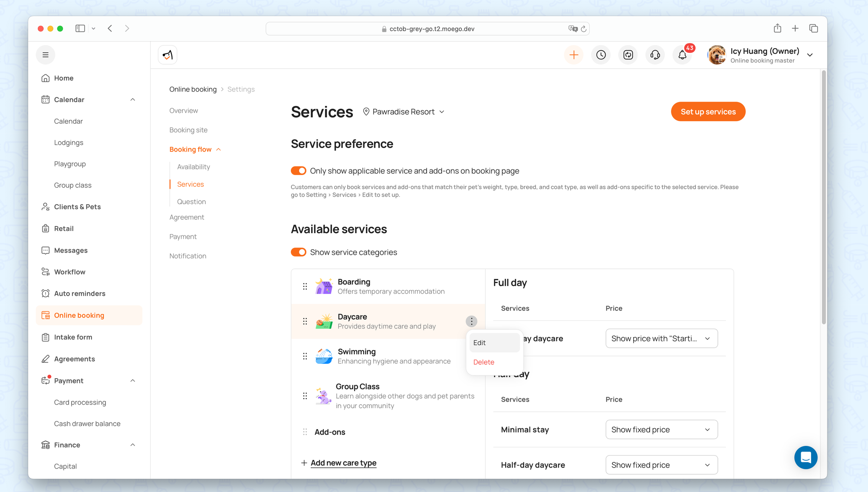Click the hamburger menu icon in the sidebar

[46, 55]
